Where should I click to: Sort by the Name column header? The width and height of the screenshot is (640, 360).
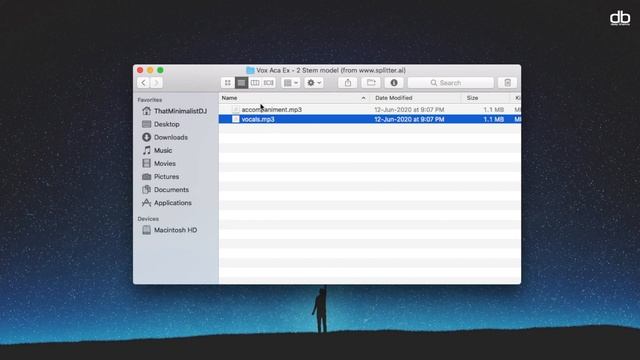(x=295, y=98)
